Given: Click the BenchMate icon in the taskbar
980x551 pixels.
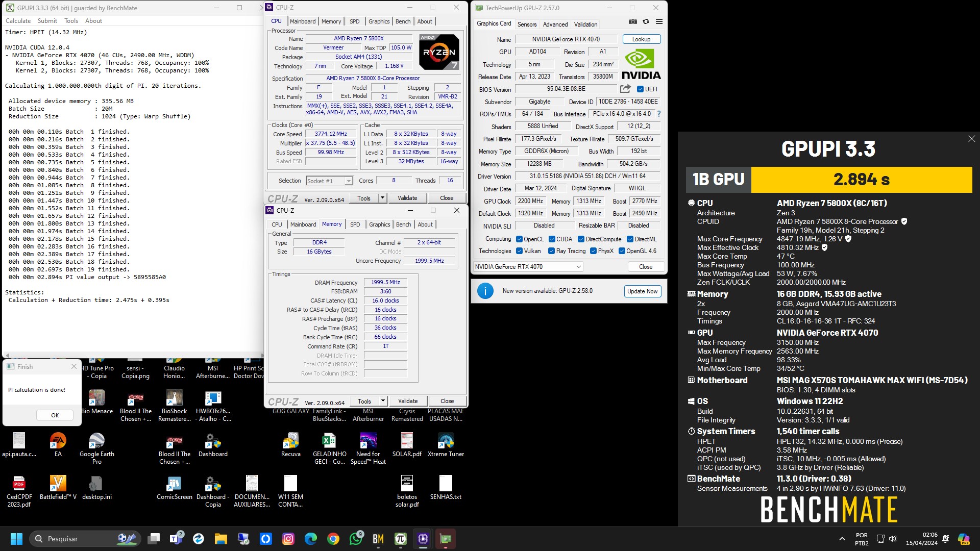Looking at the screenshot, I should point(378,539).
